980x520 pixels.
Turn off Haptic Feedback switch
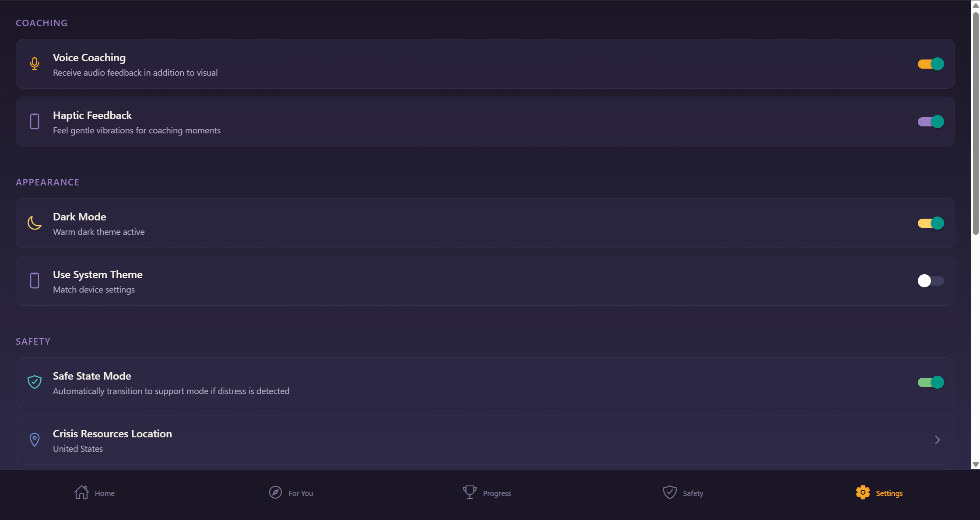click(x=931, y=122)
